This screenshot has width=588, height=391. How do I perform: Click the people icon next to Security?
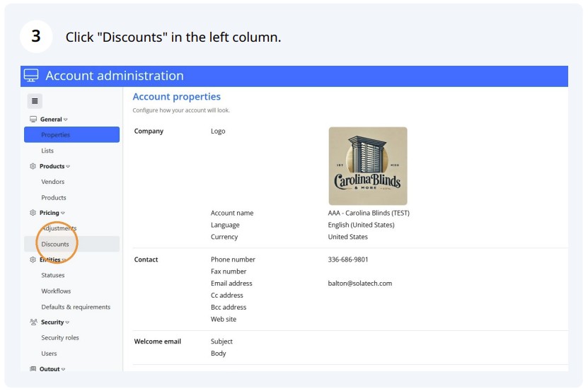point(33,322)
